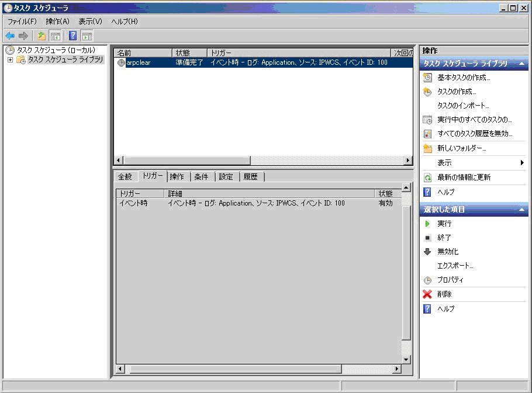Click 最新の情報に更新 action link

[x=464, y=177]
